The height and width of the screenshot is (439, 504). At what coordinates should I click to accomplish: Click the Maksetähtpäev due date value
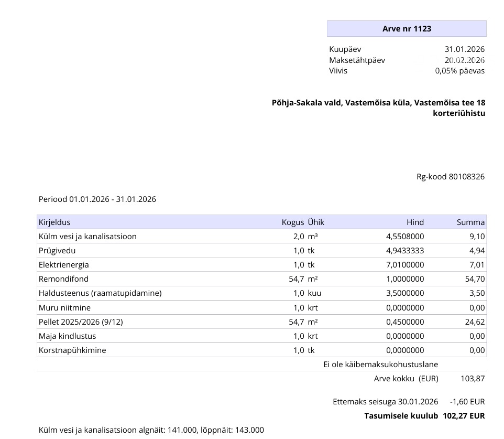pos(465,60)
